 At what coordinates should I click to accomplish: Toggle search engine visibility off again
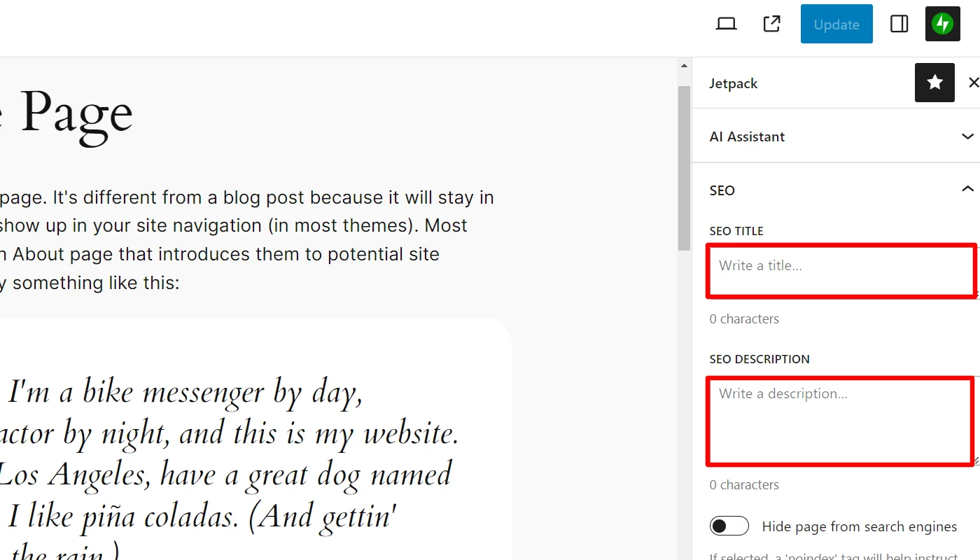pyautogui.click(x=729, y=525)
